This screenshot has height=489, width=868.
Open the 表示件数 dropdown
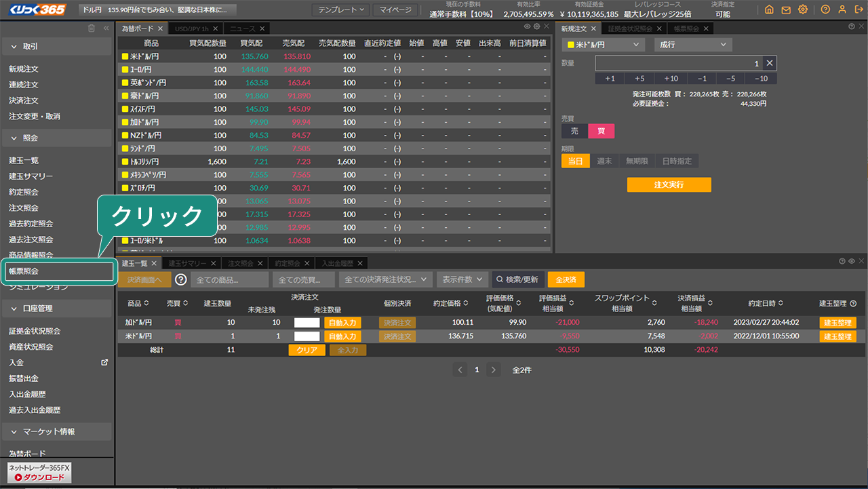tap(462, 279)
